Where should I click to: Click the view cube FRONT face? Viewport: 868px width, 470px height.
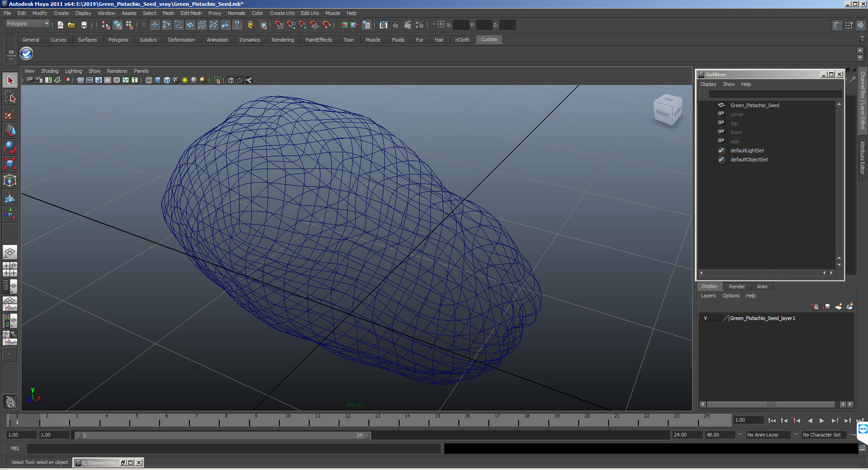coord(663,113)
